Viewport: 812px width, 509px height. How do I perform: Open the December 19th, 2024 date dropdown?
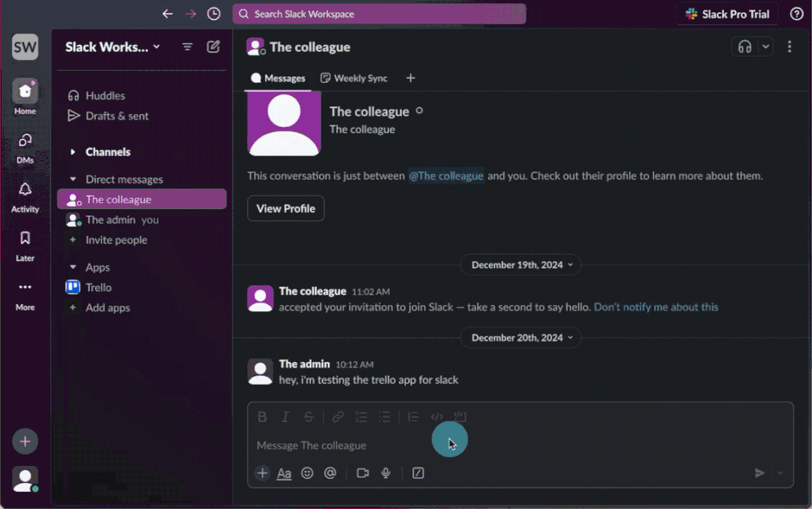click(x=521, y=265)
